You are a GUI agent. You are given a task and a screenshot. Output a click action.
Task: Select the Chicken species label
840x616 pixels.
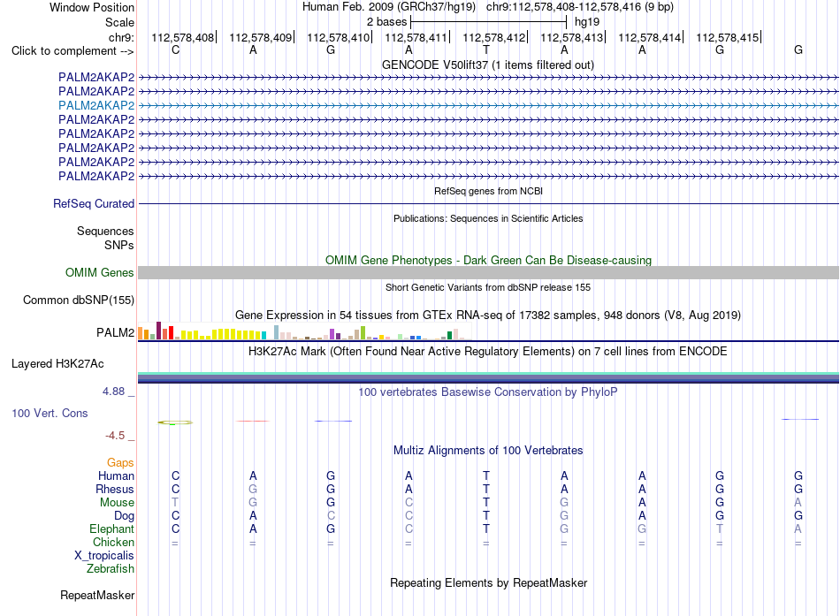tap(113, 542)
